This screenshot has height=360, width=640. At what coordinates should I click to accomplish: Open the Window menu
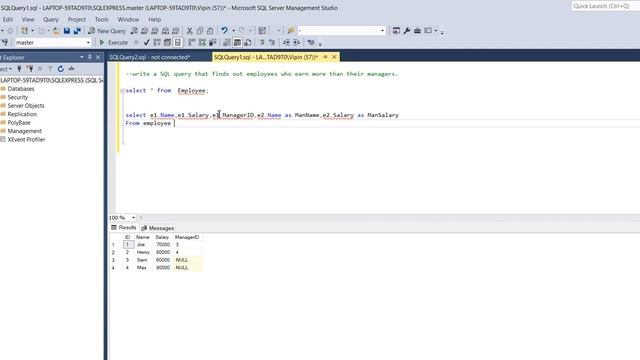(128, 19)
